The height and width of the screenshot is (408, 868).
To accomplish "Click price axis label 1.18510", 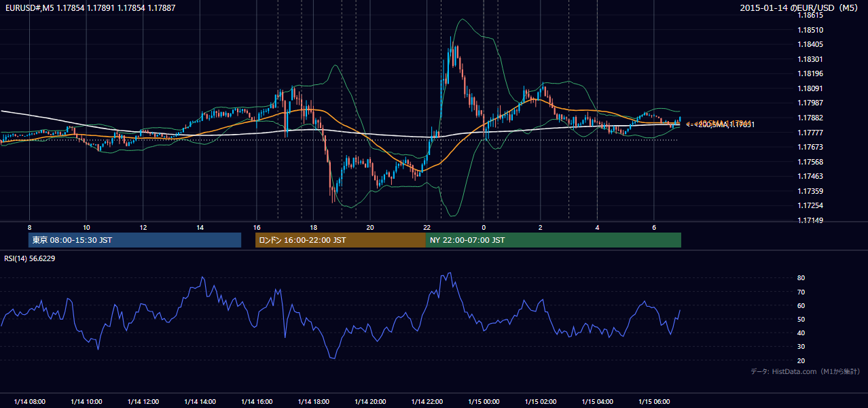I will pos(811,30).
